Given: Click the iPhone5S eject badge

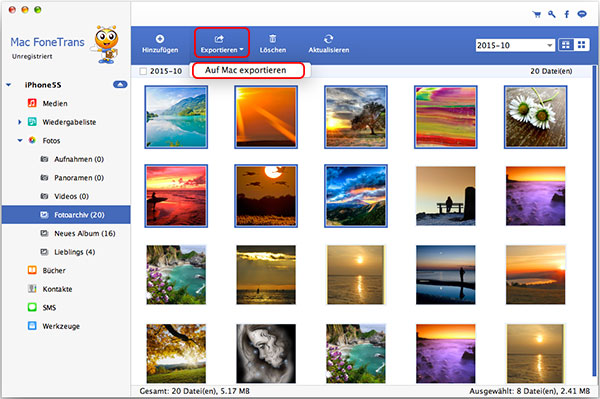Looking at the screenshot, I should click(x=120, y=84).
